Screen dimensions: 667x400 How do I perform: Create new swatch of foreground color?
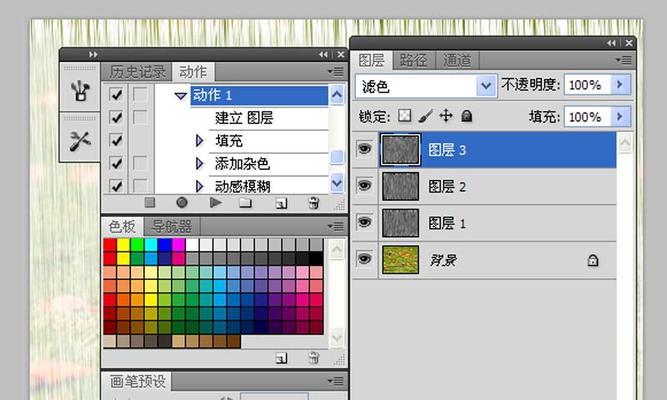coord(281,358)
